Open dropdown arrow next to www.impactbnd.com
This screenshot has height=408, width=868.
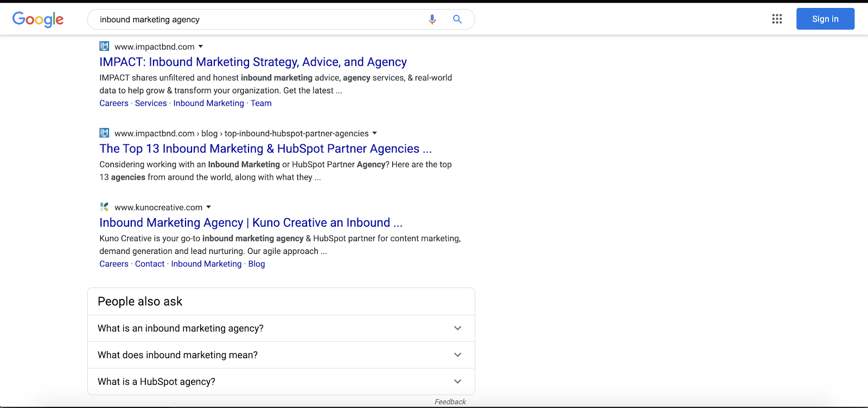pos(201,47)
